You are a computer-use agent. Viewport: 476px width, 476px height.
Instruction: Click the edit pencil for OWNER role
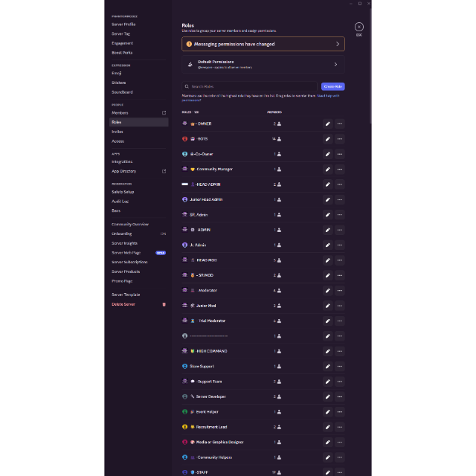(x=328, y=123)
